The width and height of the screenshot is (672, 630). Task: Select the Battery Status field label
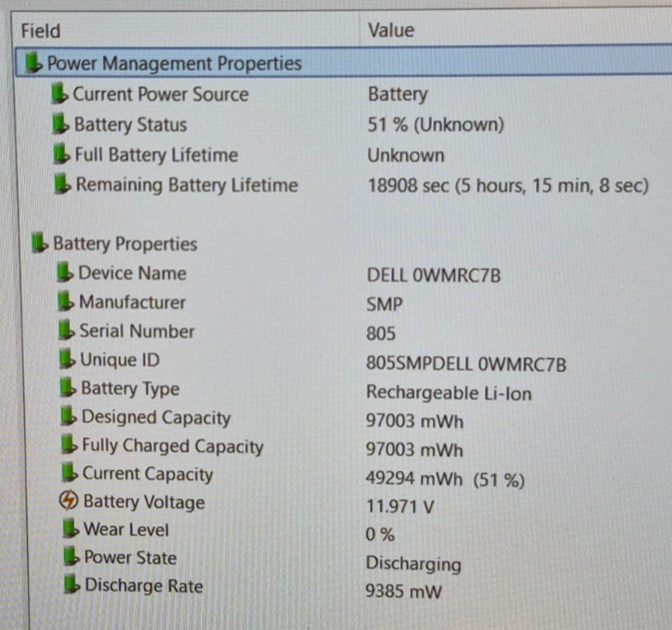(131, 125)
